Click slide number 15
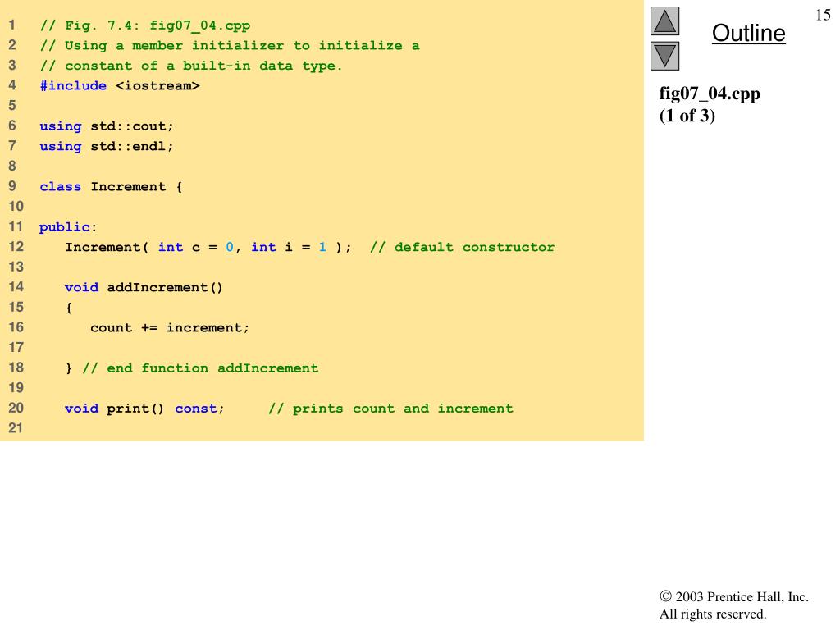Screen dimensions: 840x630 pyautogui.click(x=823, y=15)
